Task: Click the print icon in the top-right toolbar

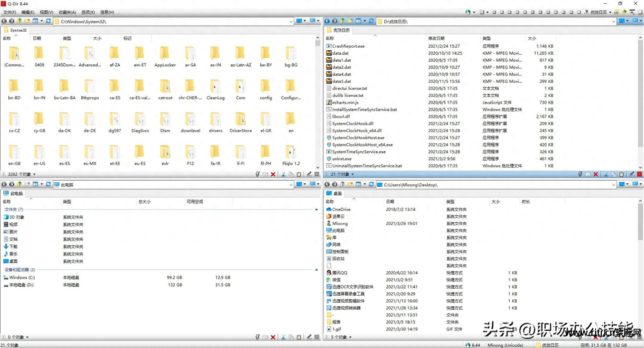Action: tap(616, 12)
